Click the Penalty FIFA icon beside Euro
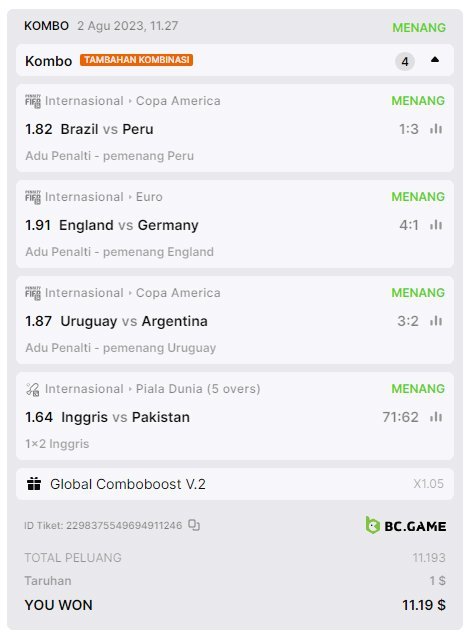466x635 pixels. tap(33, 197)
